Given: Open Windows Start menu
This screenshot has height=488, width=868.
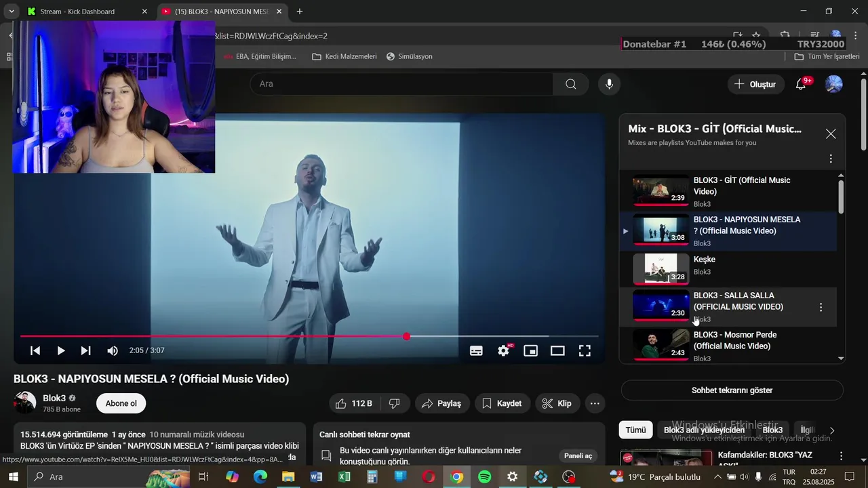Looking at the screenshot, I should (13, 476).
